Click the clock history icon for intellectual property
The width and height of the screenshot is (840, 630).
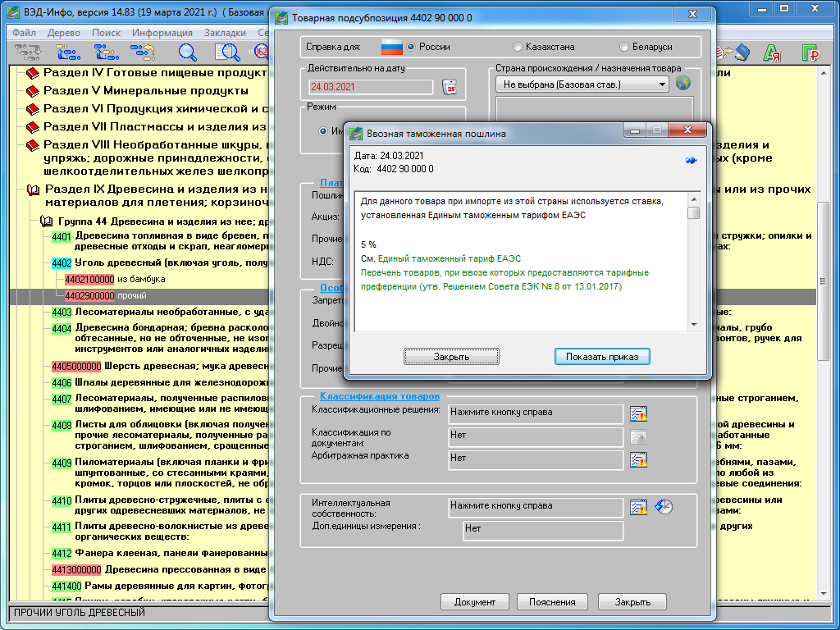tap(664, 507)
